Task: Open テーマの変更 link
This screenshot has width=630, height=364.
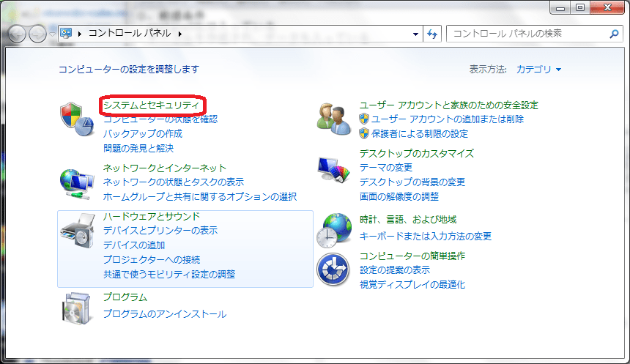Action: 386,167
